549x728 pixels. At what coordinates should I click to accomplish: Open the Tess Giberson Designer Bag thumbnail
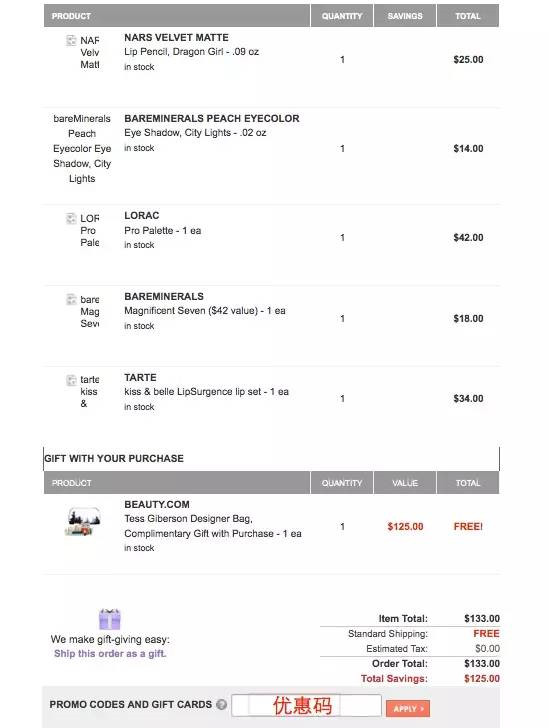point(84,522)
